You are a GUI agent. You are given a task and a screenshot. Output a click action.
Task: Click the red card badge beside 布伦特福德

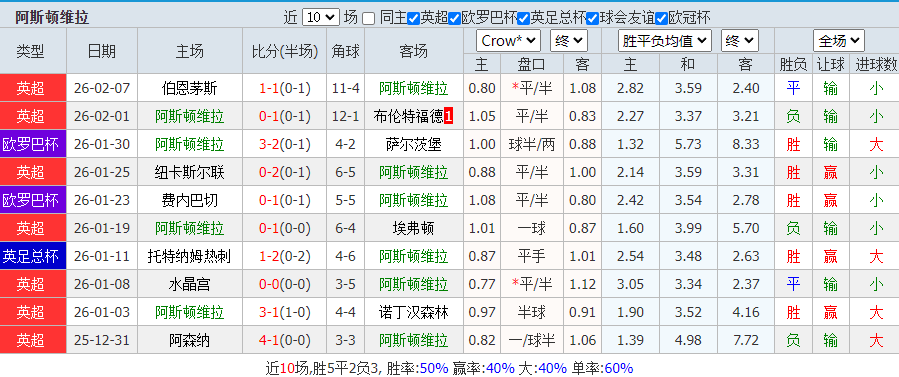(448, 117)
